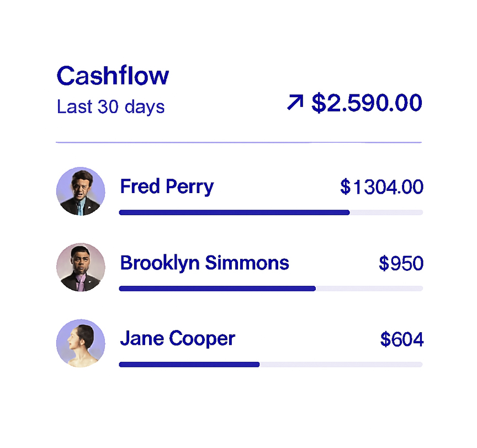477x448 pixels.
Task: Click the unfilled end of Fred Perry's bar
Action: pyautogui.click(x=386, y=212)
